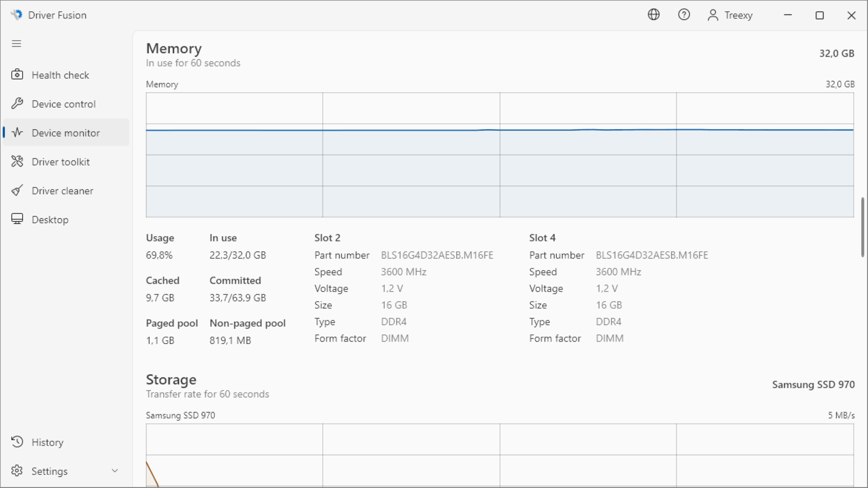Toggle the hamburger navigation menu

[x=16, y=43]
